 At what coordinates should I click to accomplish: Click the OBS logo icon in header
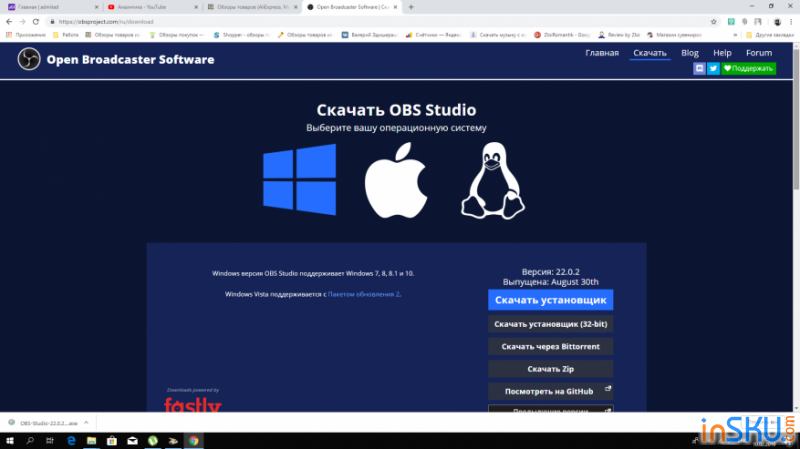click(29, 59)
